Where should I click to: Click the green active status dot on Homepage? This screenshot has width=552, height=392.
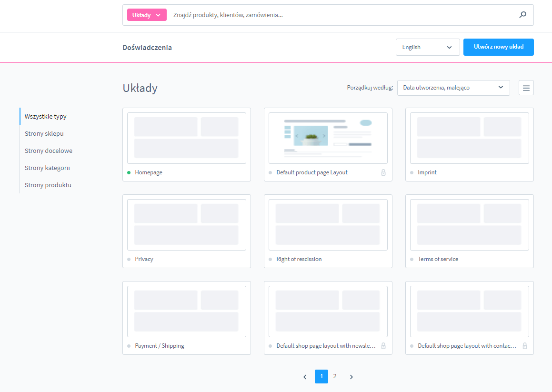[129, 172]
